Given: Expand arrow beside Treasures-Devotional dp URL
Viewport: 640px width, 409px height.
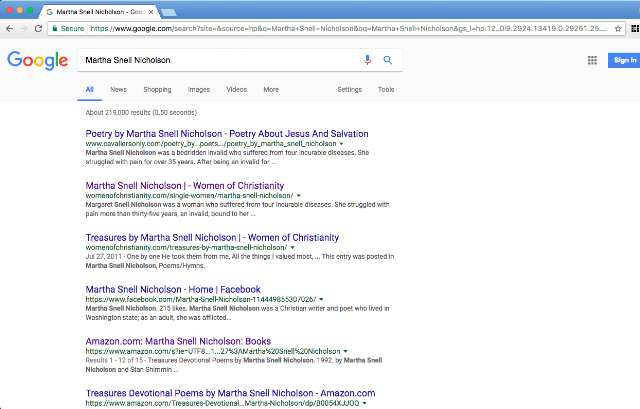Looking at the screenshot, I should (x=364, y=403).
